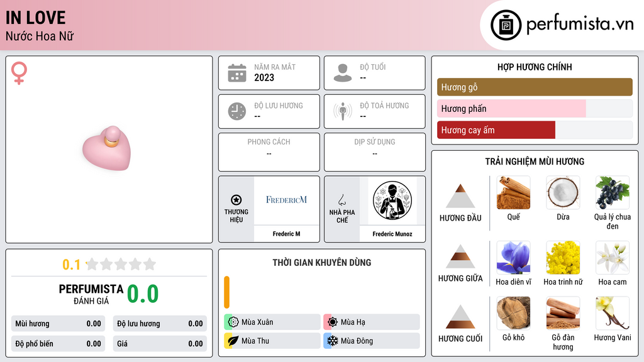Select the Dừa coconut note image
This screenshot has width=644, height=362.
point(563,193)
